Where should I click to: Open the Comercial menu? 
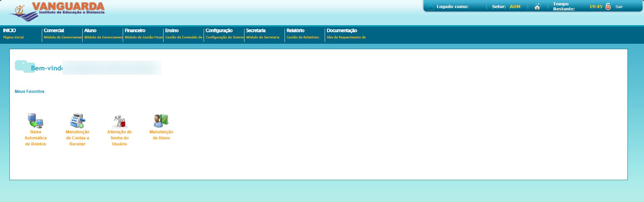(x=54, y=30)
